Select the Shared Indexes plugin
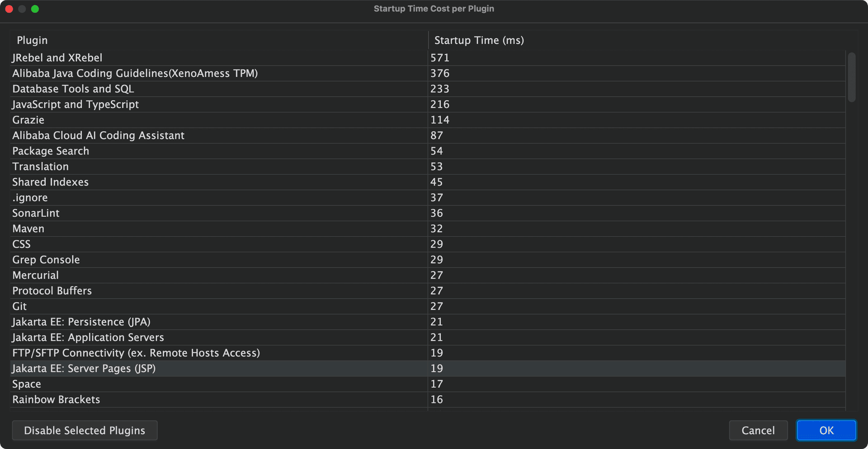Viewport: 868px width, 449px height. click(428, 182)
